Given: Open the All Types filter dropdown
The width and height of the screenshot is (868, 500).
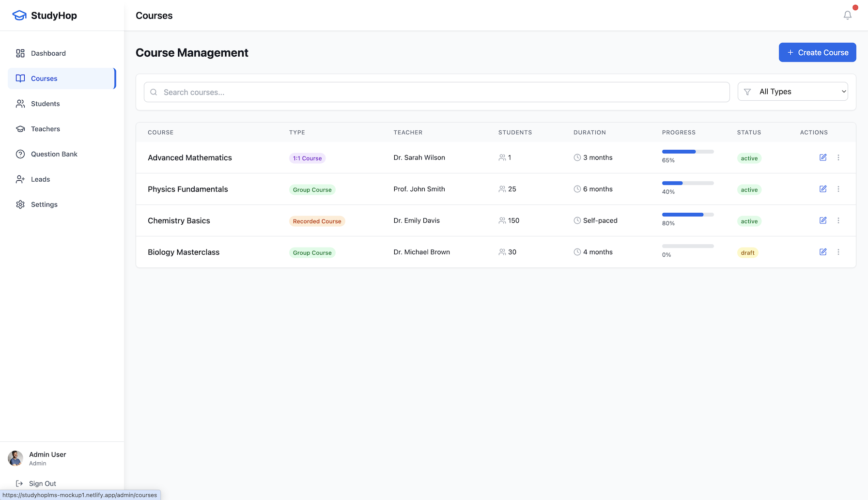Looking at the screenshot, I should (792, 92).
